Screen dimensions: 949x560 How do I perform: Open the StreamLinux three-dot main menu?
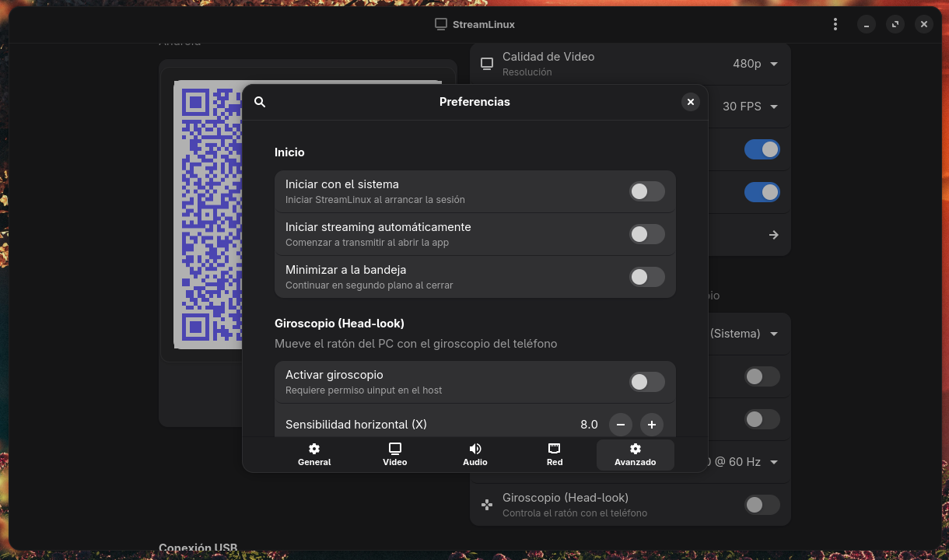coord(835,24)
